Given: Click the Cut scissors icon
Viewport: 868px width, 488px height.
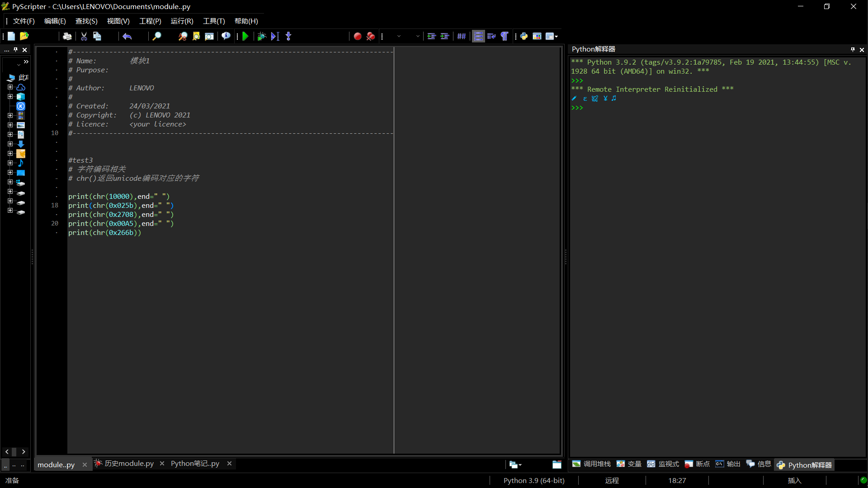Looking at the screenshot, I should (x=84, y=36).
